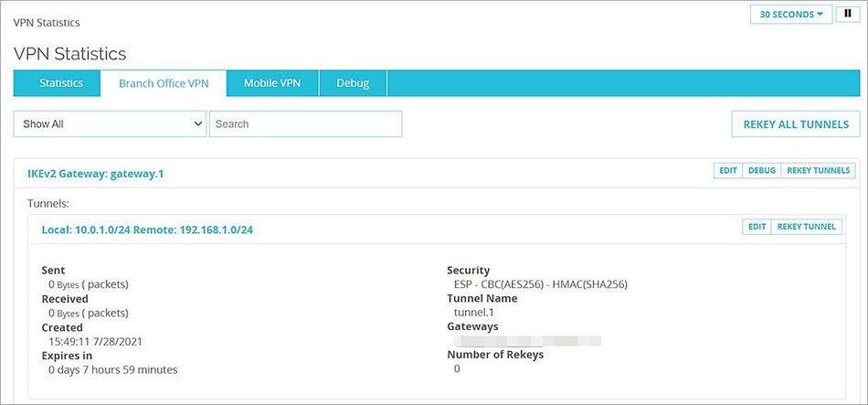Click the VPN Statistics breadcrumb at top
868x405 pixels.
click(46, 22)
